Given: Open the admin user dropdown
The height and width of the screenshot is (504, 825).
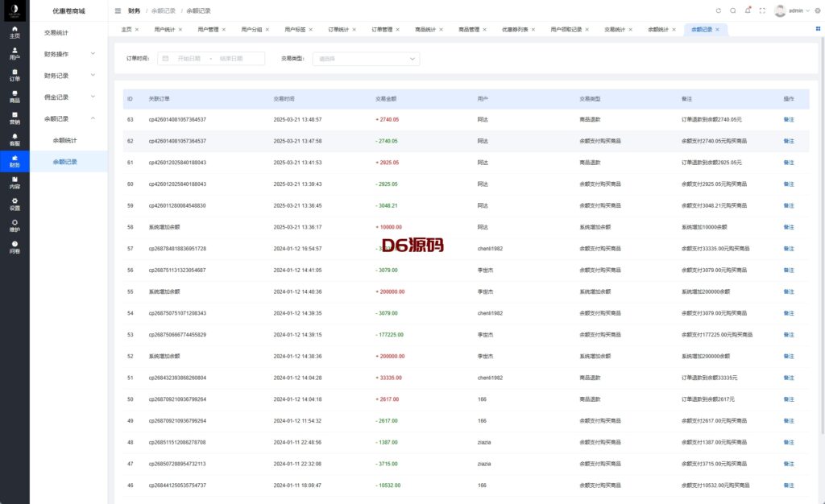Looking at the screenshot, I should coord(798,10).
